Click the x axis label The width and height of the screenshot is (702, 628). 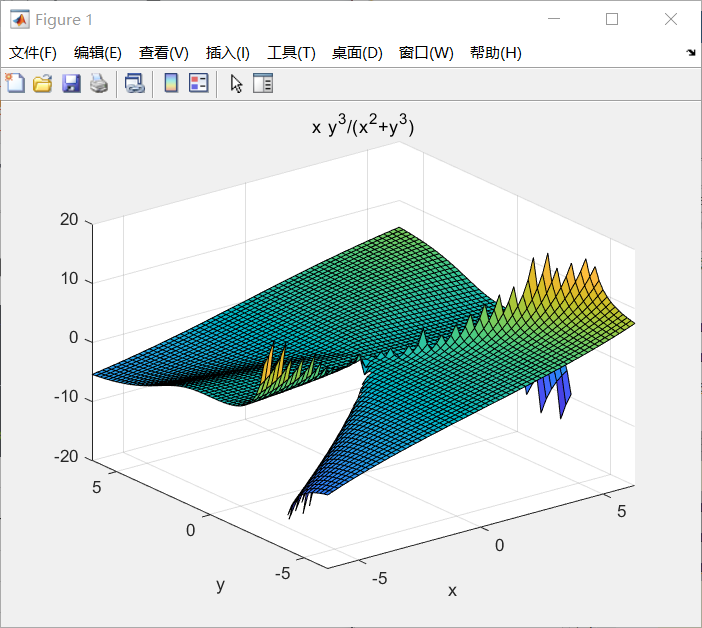[452, 591]
